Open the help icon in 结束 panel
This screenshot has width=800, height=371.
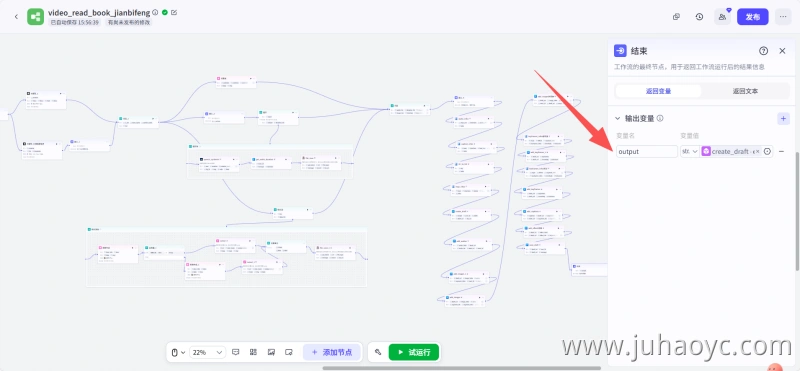(763, 51)
